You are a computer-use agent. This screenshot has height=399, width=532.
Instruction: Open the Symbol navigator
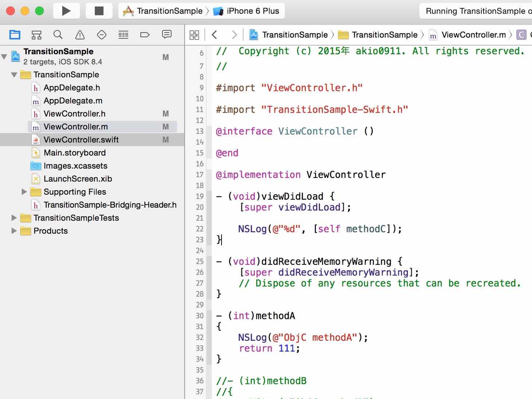(36, 35)
